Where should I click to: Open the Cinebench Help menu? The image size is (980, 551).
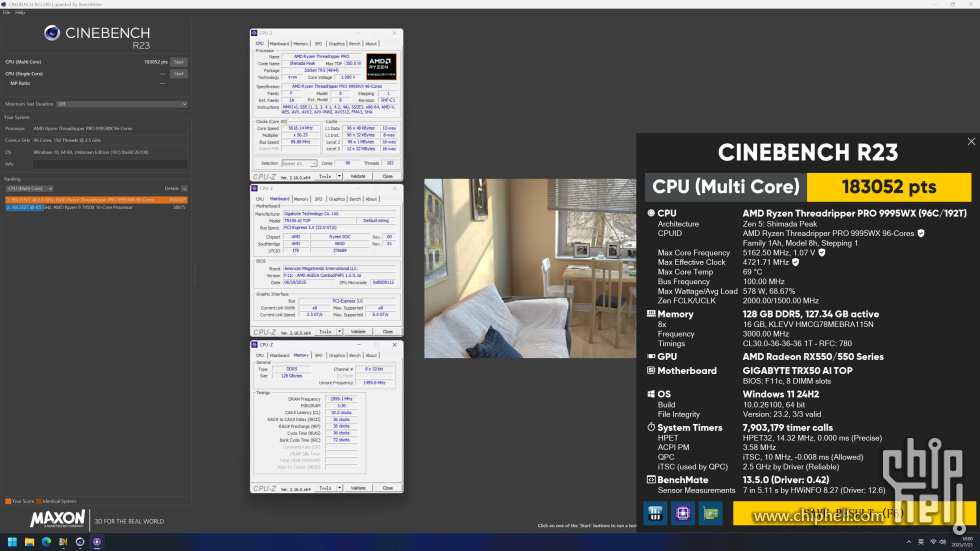pos(20,12)
